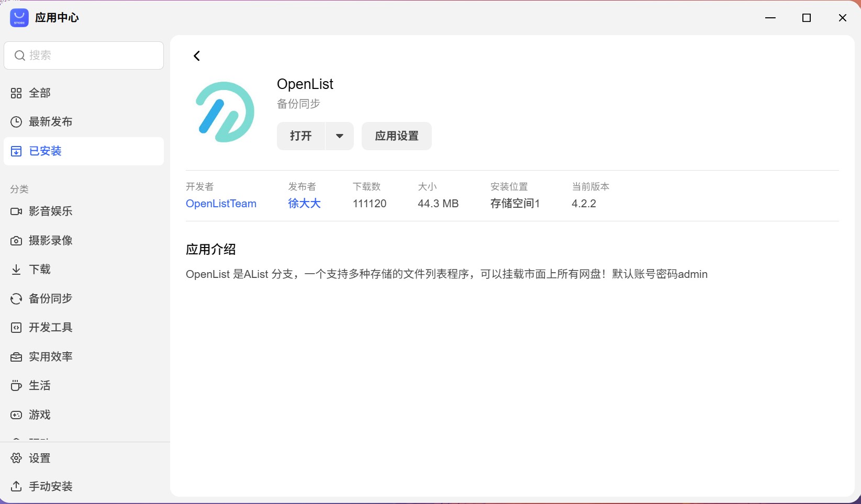Close the 应用中心 window

(x=843, y=18)
